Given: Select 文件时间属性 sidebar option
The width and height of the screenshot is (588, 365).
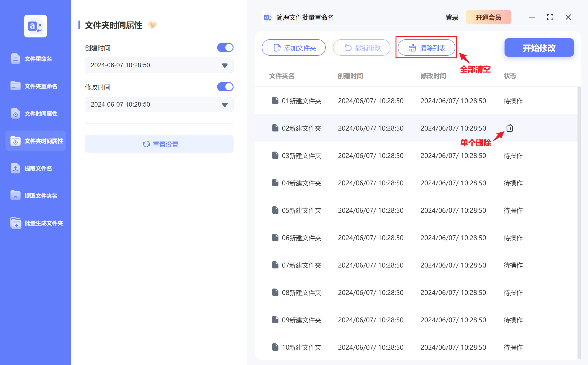Looking at the screenshot, I should click(41, 113).
